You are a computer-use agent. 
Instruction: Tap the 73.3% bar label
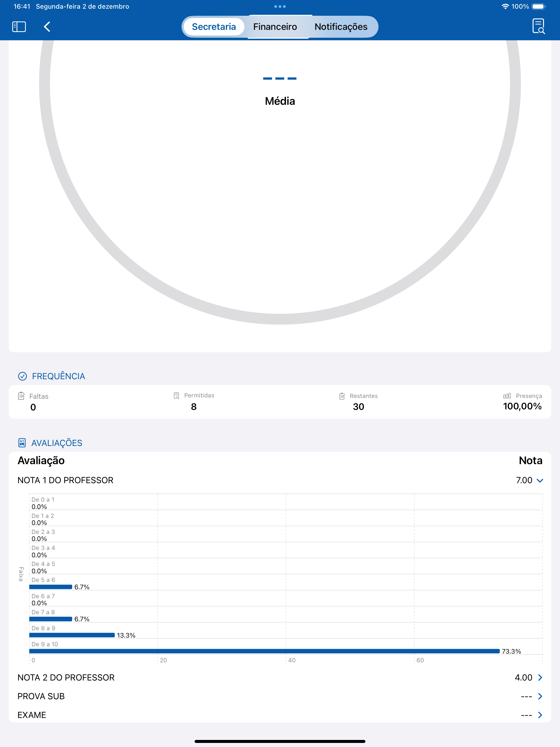511,651
